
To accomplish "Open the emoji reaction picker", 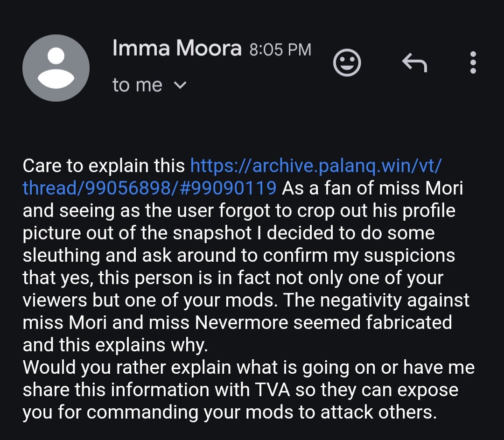I will click(347, 63).
